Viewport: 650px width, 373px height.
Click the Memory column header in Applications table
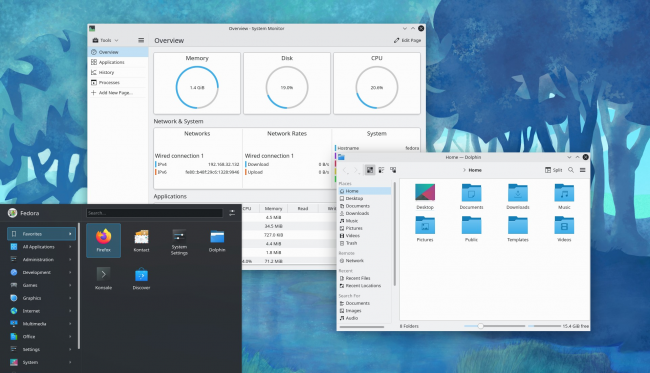[273, 208]
